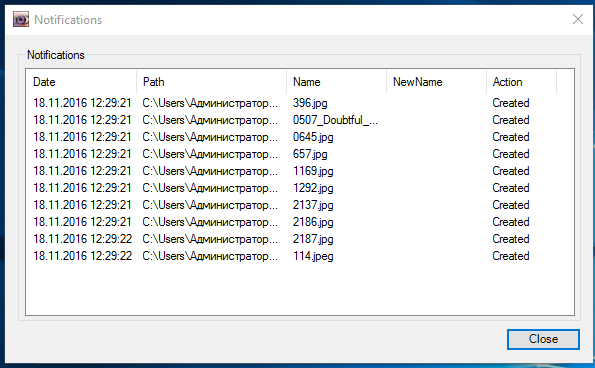This screenshot has height=368, width=595.
Task: Click the Action column header
Action: [x=521, y=82]
